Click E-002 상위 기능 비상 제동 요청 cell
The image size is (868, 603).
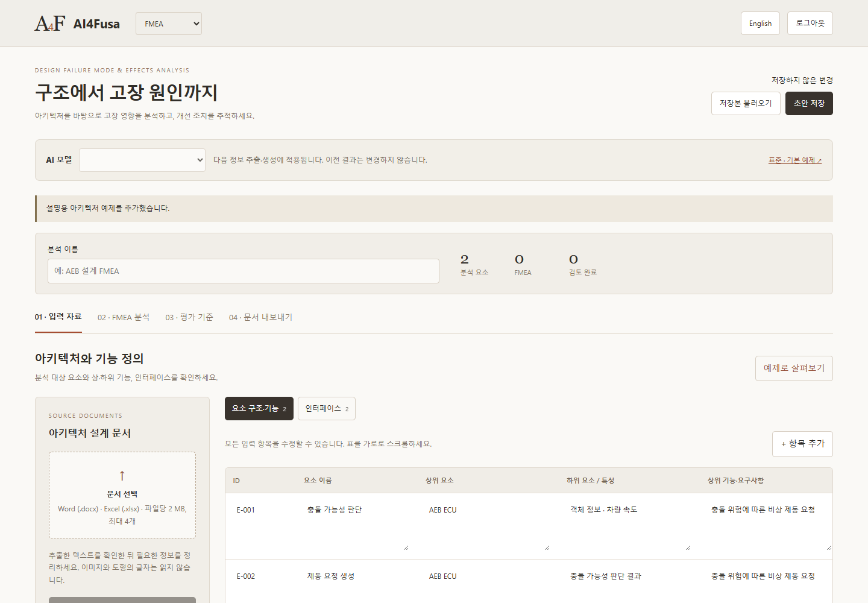(x=769, y=586)
